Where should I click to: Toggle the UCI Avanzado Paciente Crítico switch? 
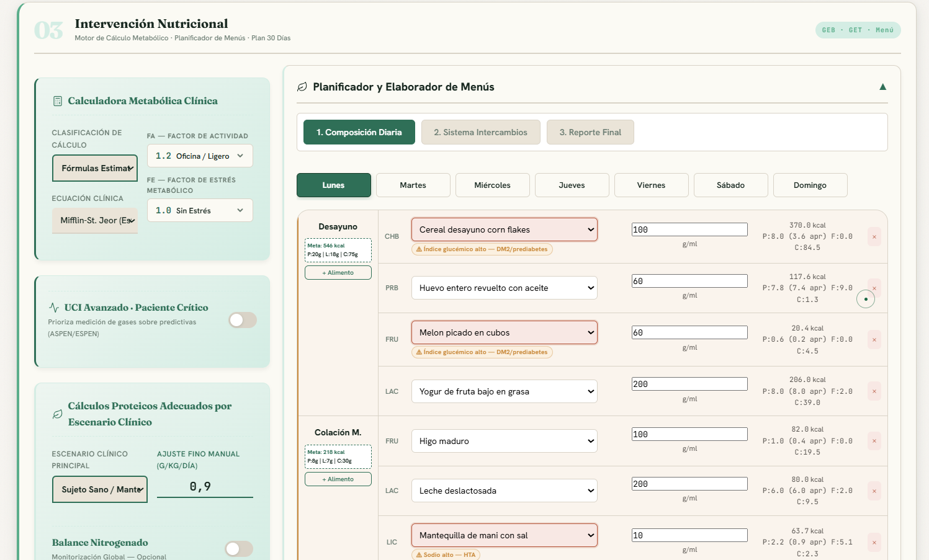[x=242, y=320]
